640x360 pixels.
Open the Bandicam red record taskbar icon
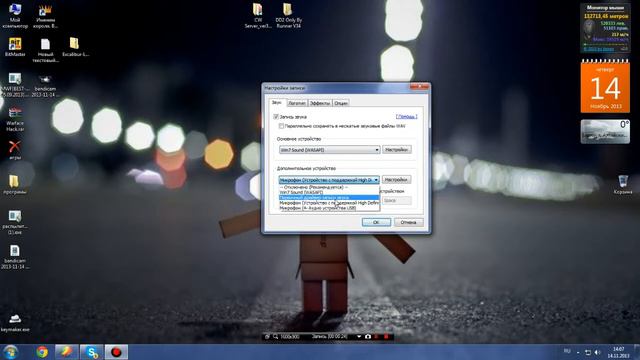point(116,352)
